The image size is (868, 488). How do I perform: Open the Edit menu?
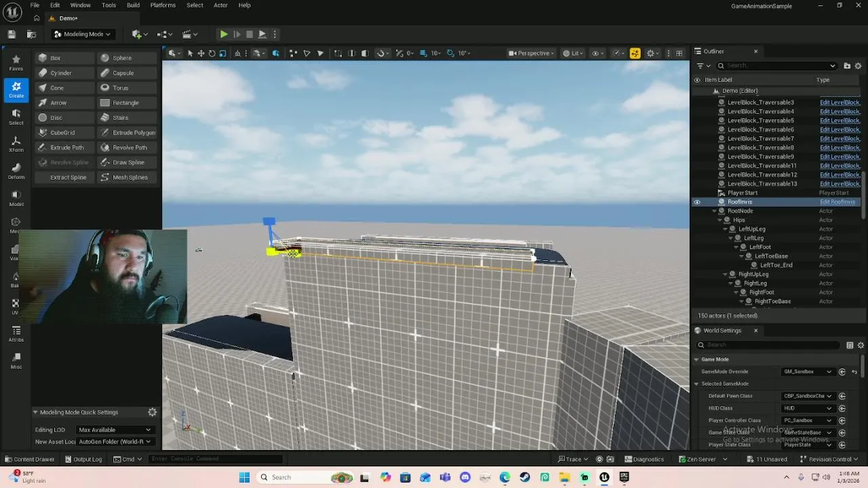(55, 5)
